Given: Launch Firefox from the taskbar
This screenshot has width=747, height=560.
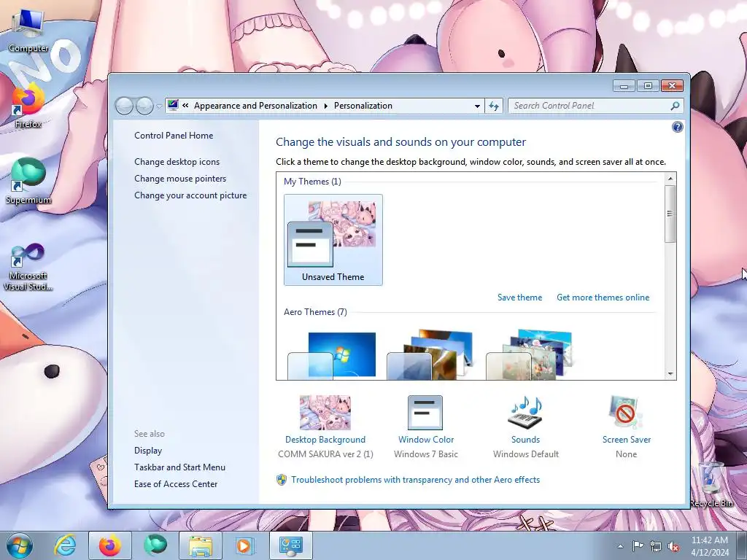Looking at the screenshot, I should tap(109, 545).
